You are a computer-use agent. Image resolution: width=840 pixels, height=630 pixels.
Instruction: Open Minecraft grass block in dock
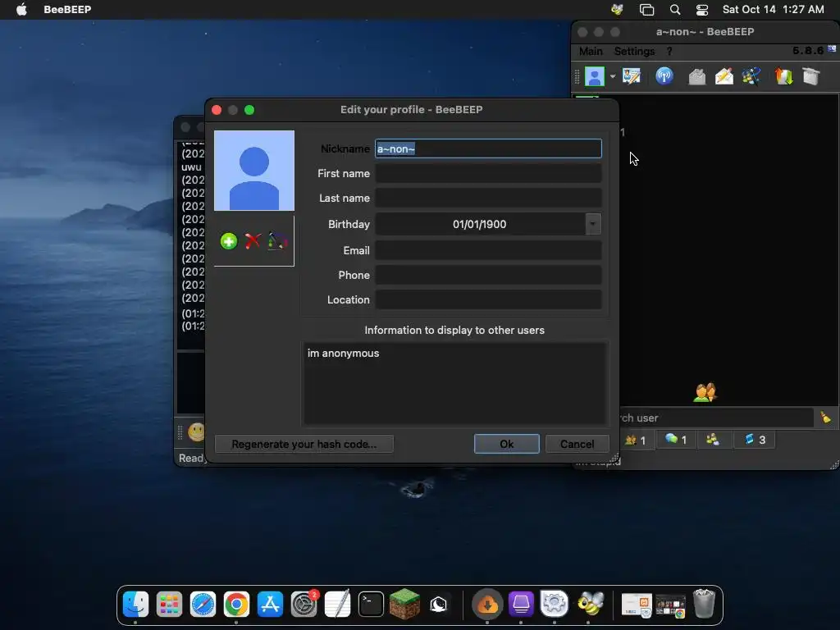(404, 604)
